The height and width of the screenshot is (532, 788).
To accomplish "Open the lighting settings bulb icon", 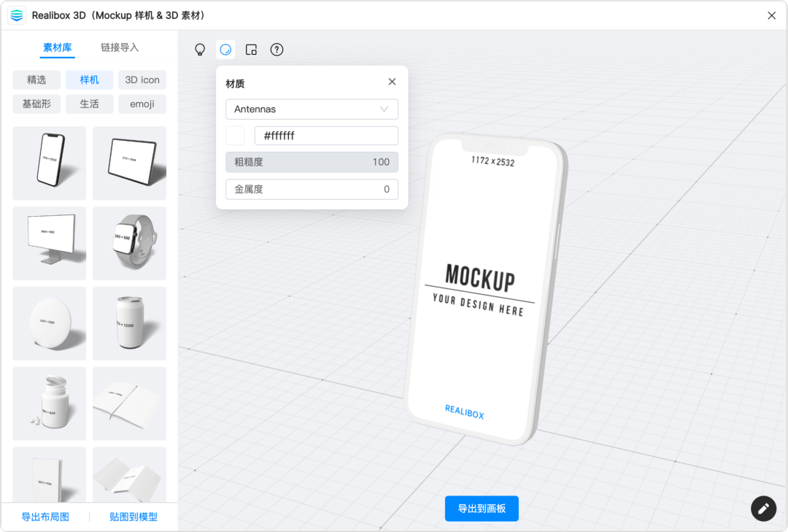I will click(200, 50).
